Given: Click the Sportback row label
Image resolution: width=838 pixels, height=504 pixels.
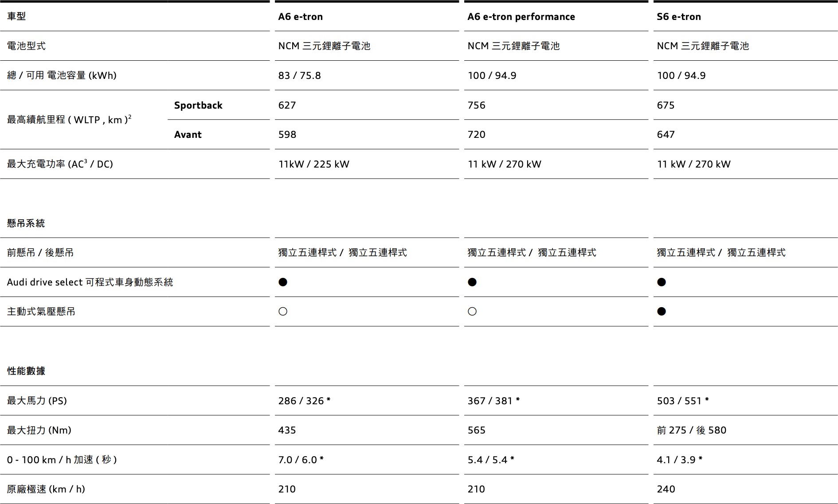Looking at the screenshot, I should [198, 105].
